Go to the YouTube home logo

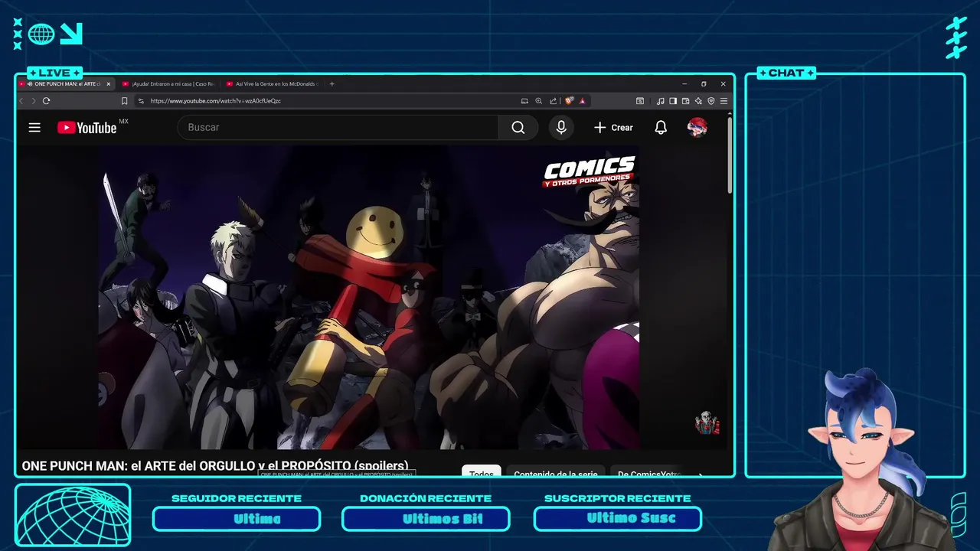(87, 128)
